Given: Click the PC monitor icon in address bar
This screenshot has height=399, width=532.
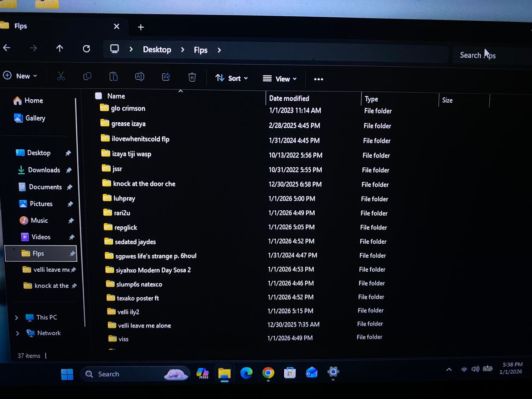Looking at the screenshot, I should coord(114,49).
